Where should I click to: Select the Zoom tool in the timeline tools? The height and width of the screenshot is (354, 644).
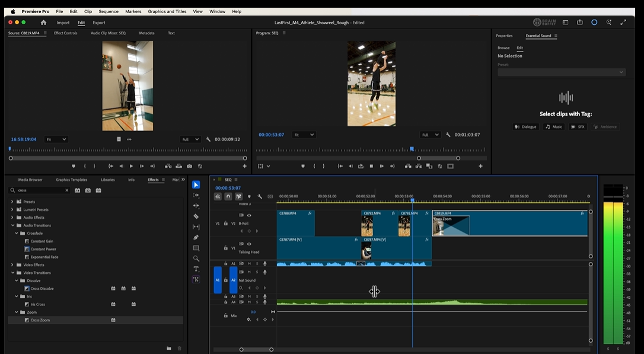(x=196, y=258)
